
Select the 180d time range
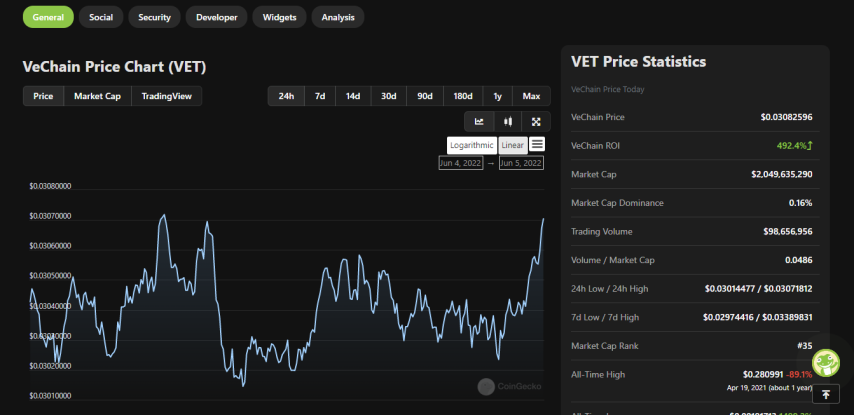[x=463, y=96]
